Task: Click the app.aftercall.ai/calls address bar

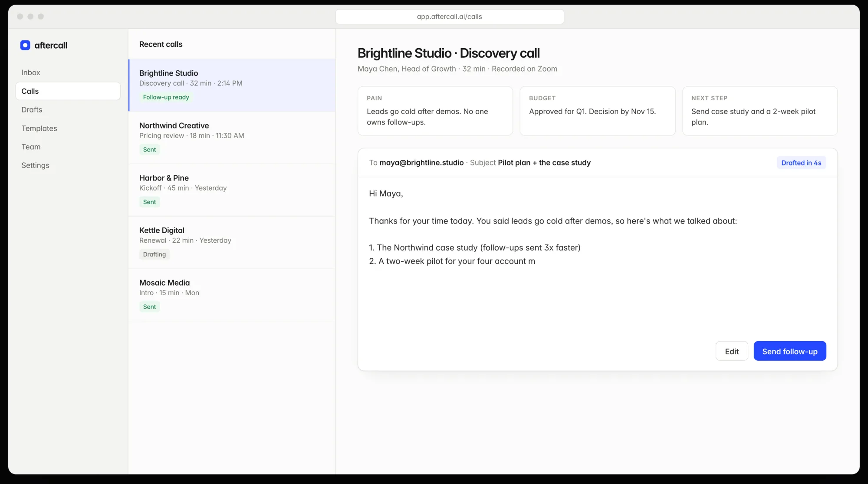Action: click(450, 17)
